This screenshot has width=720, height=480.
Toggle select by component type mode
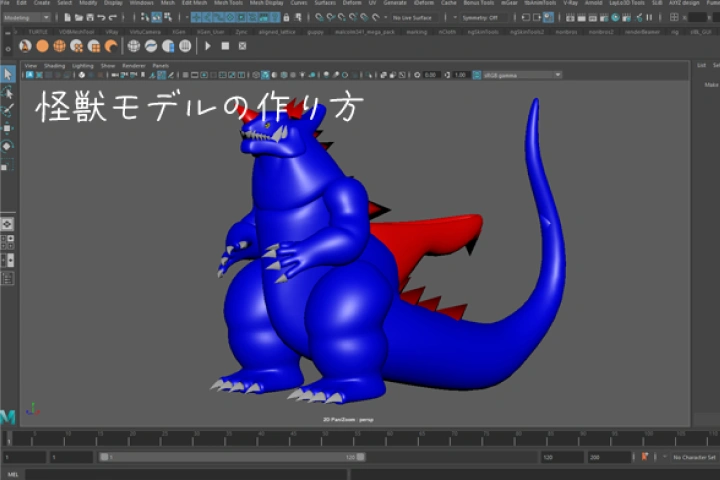(x=168, y=18)
